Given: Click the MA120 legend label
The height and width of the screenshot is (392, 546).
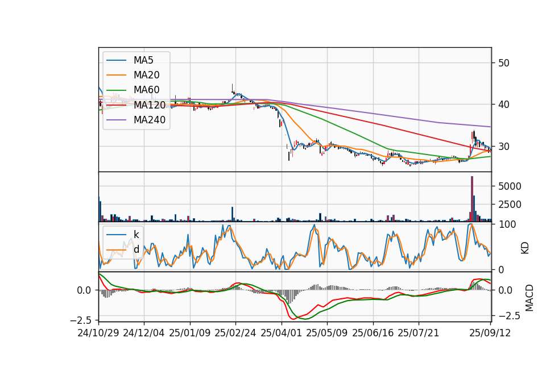Looking at the screenshot, I should point(150,105).
